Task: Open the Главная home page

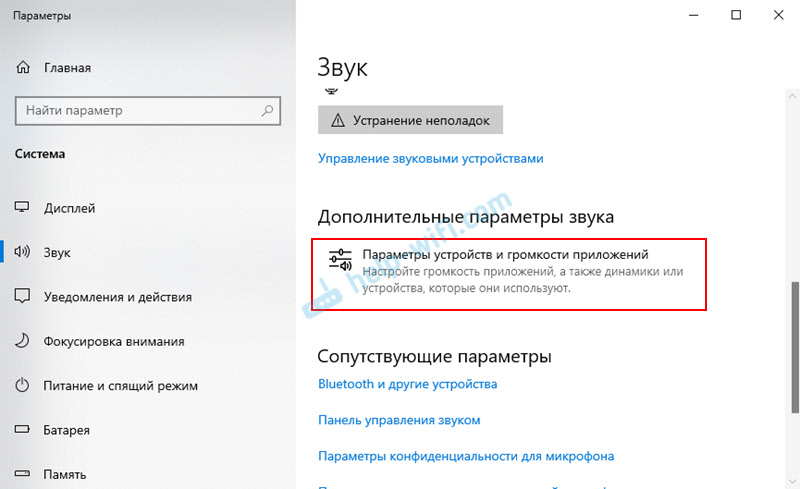Action: click(x=67, y=68)
